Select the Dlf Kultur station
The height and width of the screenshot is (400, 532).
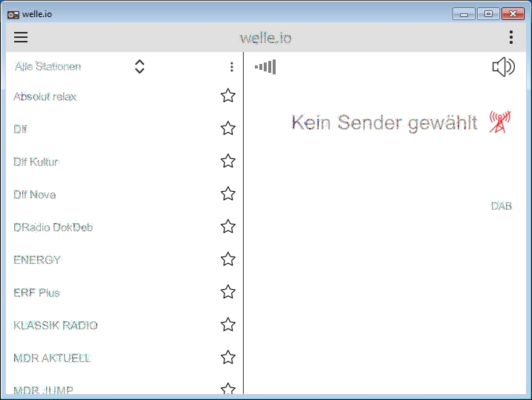tap(36, 162)
